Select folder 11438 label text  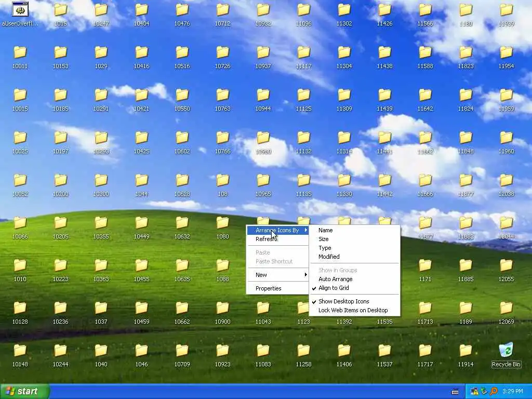(x=384, y=66)
